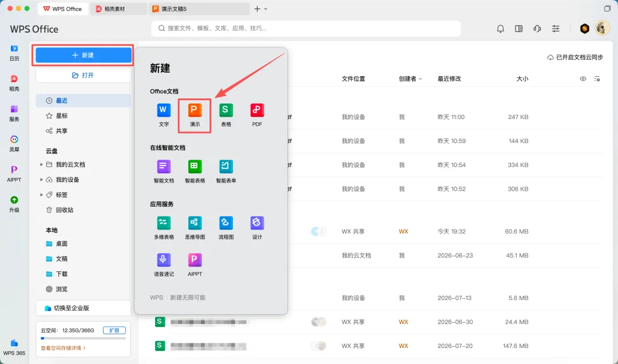618x364 pixels.
Task: Select 星标 in the navigation
Action: tap(83, 116)
